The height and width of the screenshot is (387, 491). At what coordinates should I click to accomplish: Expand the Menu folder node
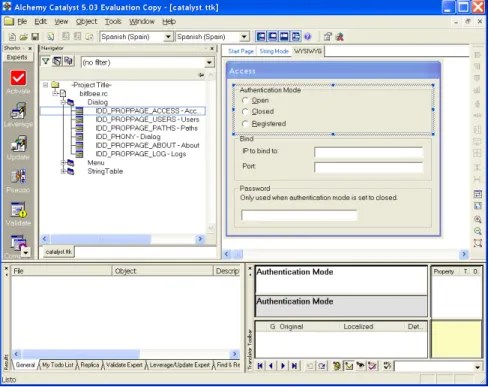(63, 162)
